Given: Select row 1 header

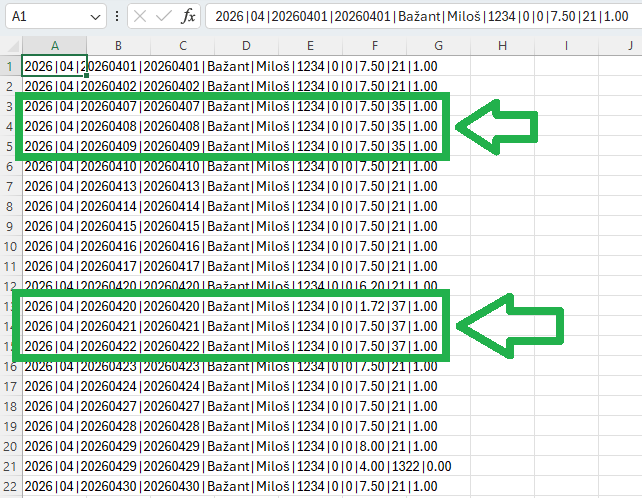Looking at the screenshot, I should 11,66.
